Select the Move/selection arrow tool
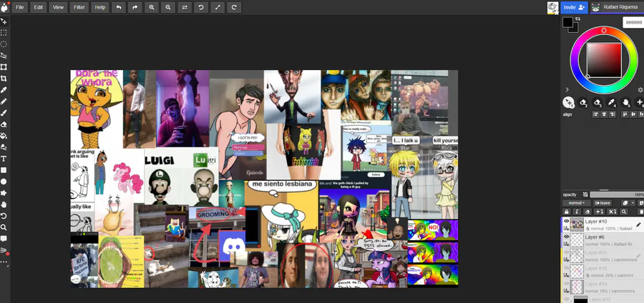This screenshot has height=303, width=644. coord(4,21)
